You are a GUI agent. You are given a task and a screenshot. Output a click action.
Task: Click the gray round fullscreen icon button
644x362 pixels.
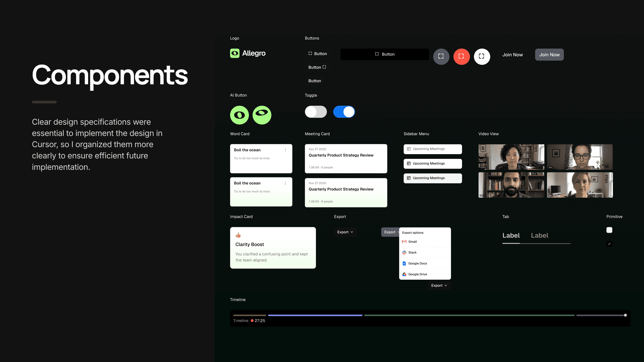tap(441, 57)
